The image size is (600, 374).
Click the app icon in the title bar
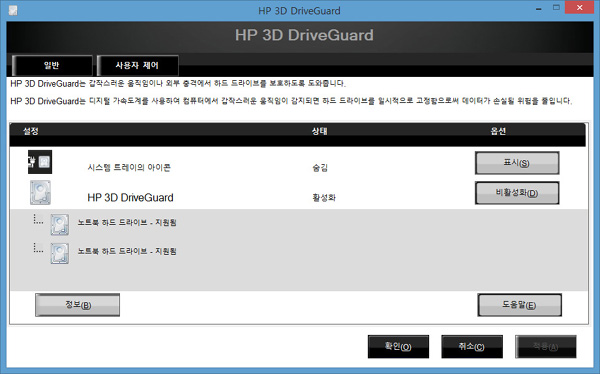(13, 10)
